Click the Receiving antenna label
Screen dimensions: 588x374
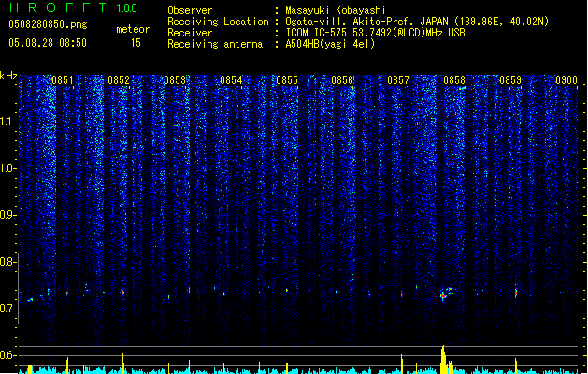click(215, 44)
